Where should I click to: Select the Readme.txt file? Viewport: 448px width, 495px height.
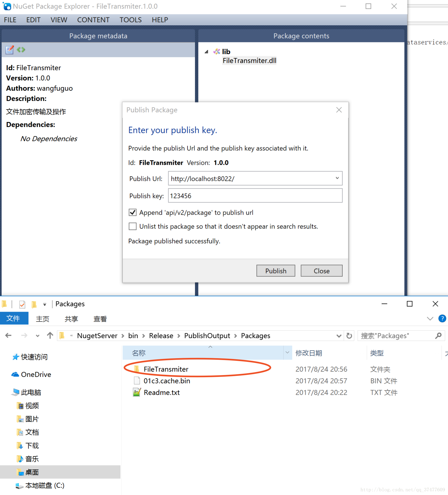click(x=161, y=392)
